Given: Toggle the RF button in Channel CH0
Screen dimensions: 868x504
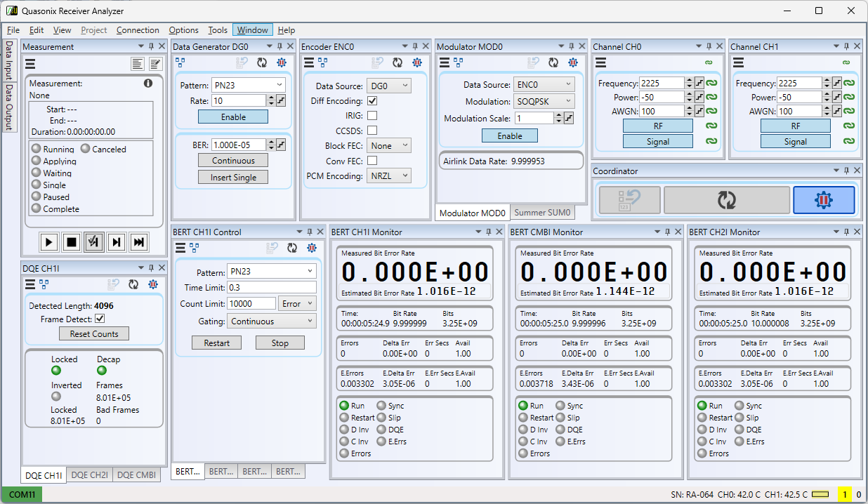Looking at the screenshot, I should 658,126.
